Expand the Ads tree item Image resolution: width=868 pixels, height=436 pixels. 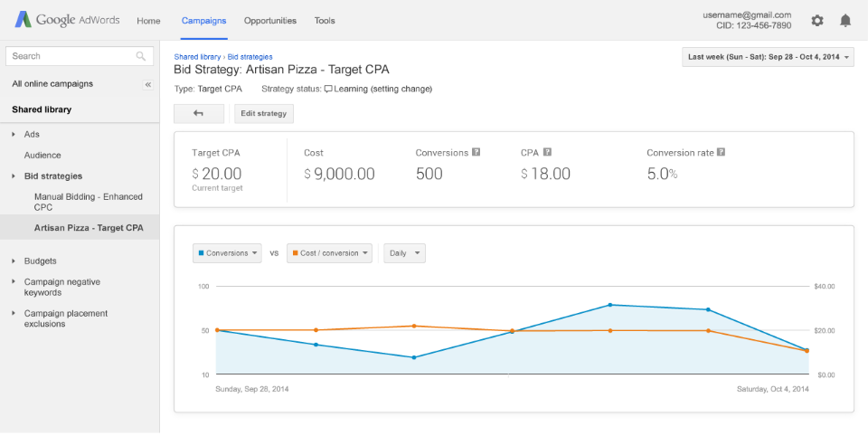pyautogui.click(x=14, y=134)
